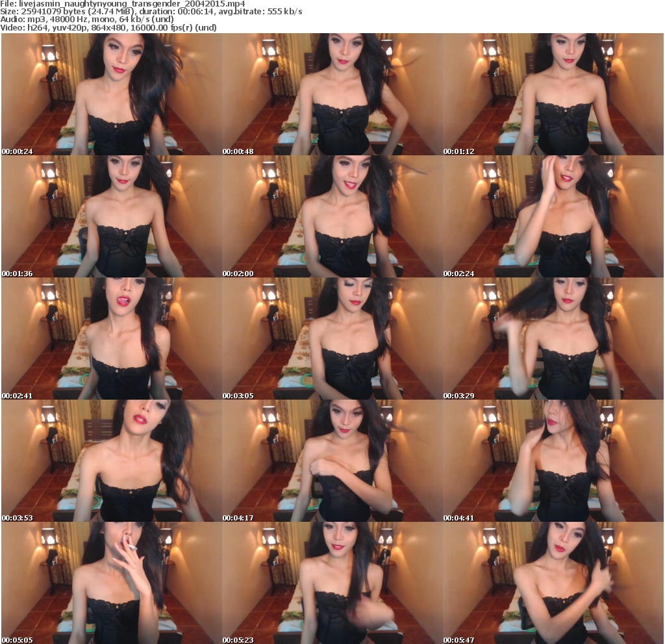This screenshot has width=665, height=644.
Task: Select the thumbnail frame at 00:02:24
Action: click(x=553, y=216)
